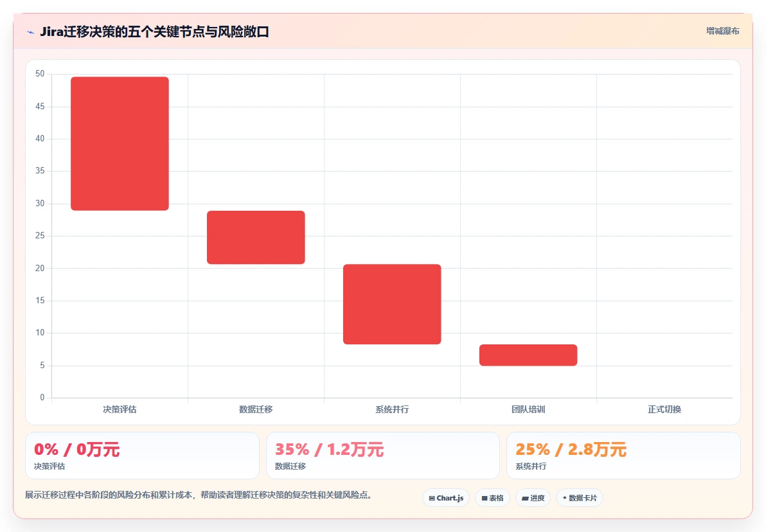
Task: Click the y-axis value 45
Action: [40, 107]
